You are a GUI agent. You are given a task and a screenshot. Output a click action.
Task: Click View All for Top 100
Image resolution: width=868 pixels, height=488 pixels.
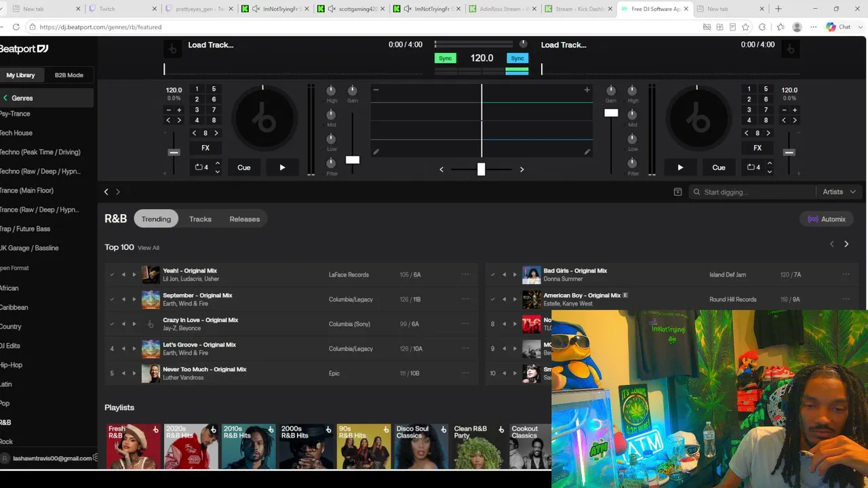149,248
